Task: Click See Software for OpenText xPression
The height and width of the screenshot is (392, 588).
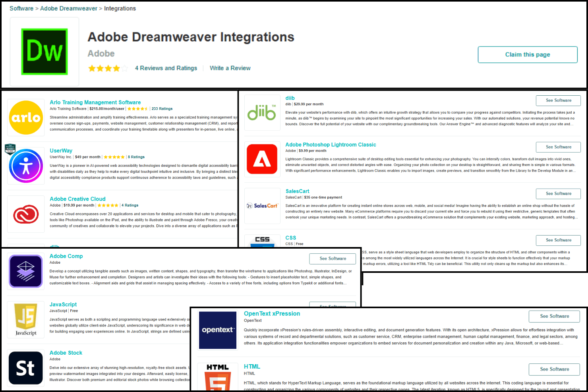Action: coord(554,316)
